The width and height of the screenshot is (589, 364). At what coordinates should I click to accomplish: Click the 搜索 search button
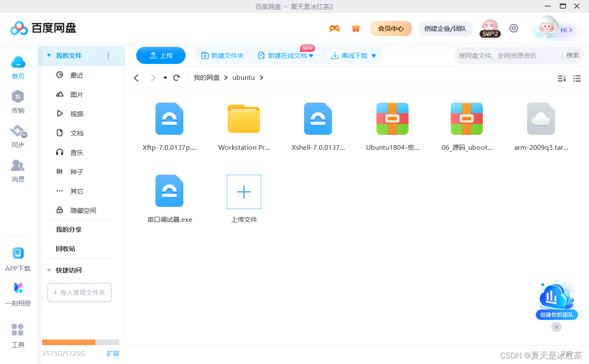pyautogui.click(x=572, y=55)
